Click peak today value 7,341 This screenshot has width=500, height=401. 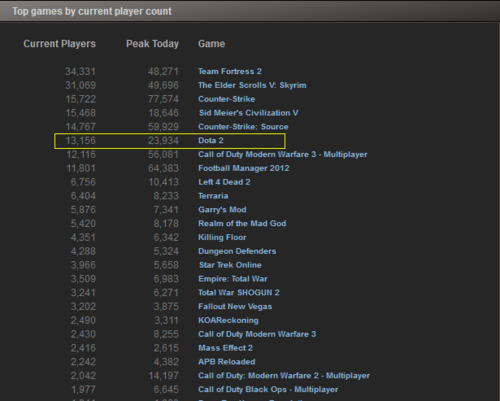point(166,210)
